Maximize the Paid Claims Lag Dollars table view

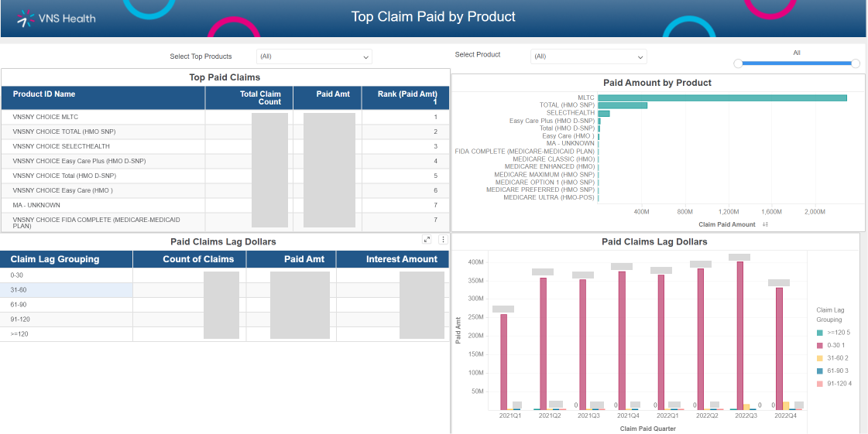pyautogui.click(x=427, y=239)
